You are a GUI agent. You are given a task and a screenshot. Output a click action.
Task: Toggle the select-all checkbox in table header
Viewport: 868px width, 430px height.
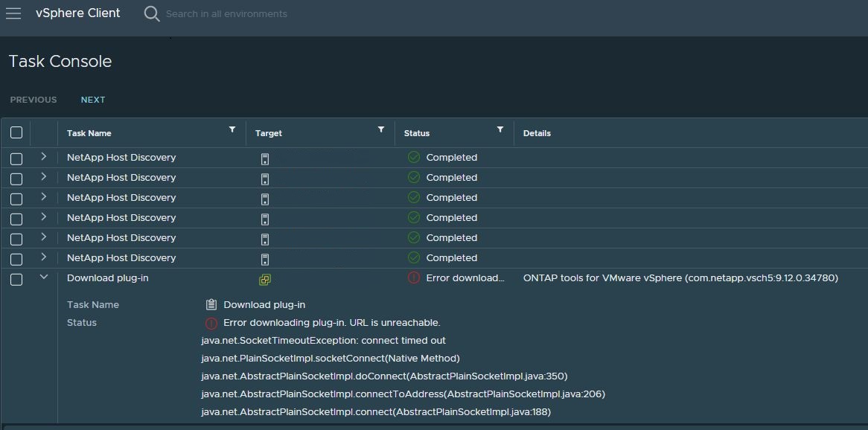pos(16,133)
